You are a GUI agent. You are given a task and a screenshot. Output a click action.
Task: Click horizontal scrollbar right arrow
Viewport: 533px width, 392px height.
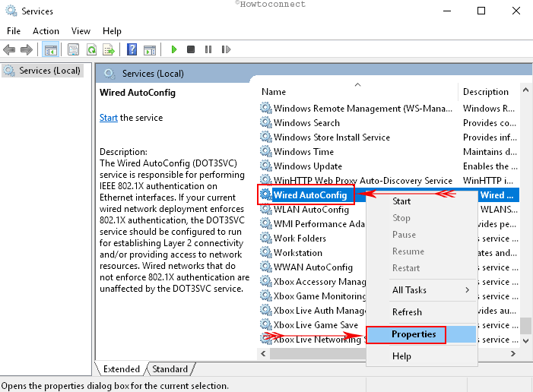point(513,353)
